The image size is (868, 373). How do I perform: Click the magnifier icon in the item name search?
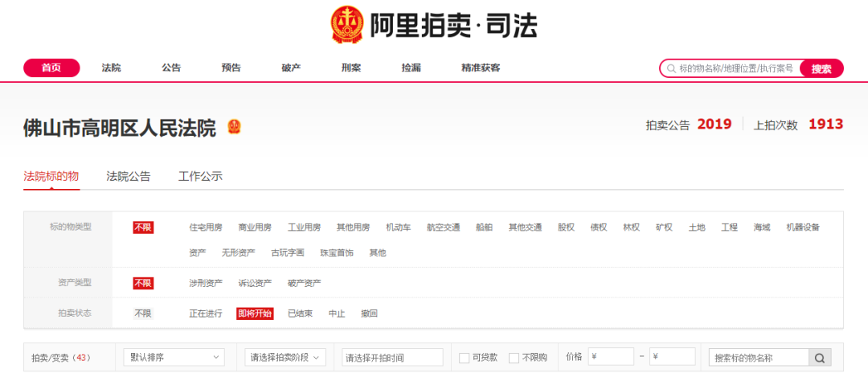click(820, 358)
